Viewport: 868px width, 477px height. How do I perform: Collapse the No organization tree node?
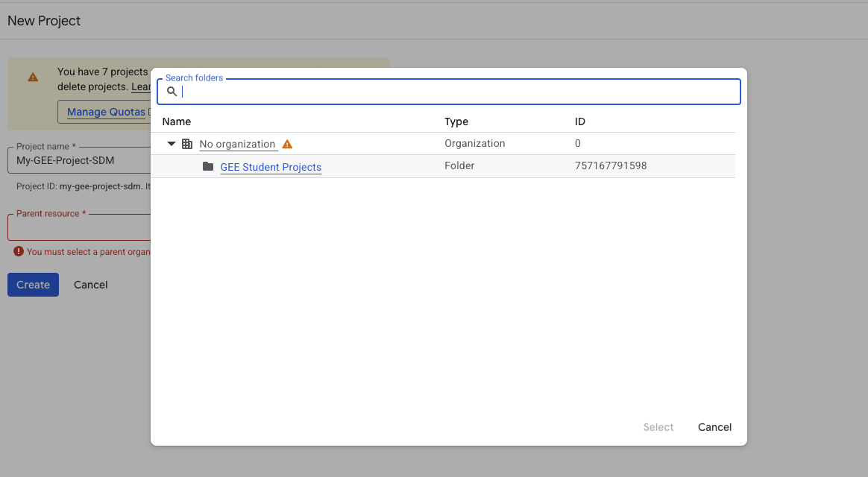(172, 144)
